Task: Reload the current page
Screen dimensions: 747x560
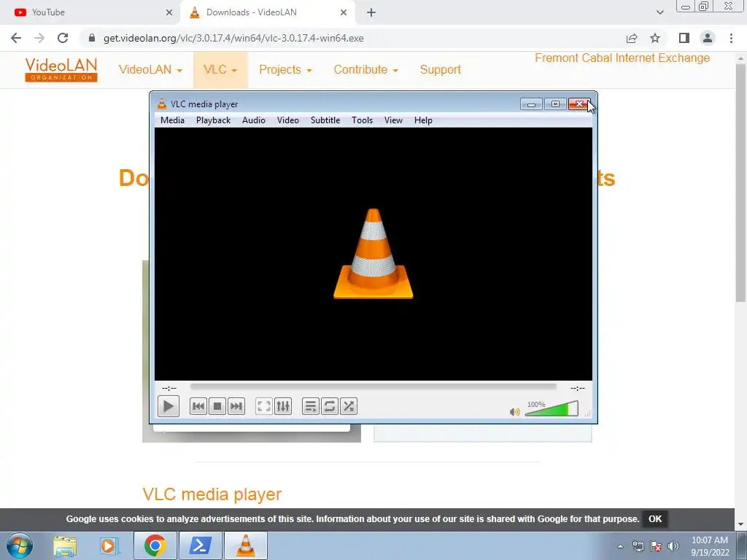Action: click(63, 38)
